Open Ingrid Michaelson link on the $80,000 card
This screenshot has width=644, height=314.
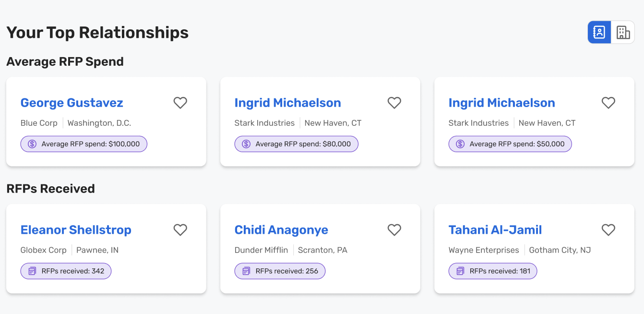(287, 103)
